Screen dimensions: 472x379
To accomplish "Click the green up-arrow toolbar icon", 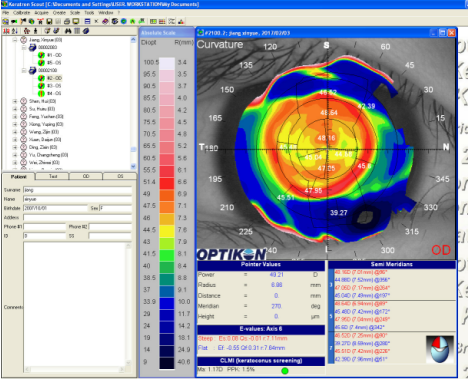I will click(x=133, y=21).
